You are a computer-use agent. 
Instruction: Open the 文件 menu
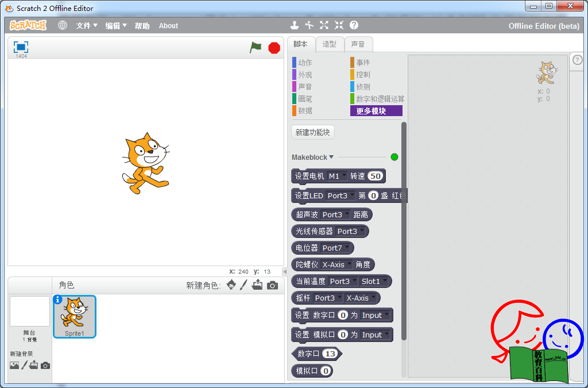[x=87, y=25]
